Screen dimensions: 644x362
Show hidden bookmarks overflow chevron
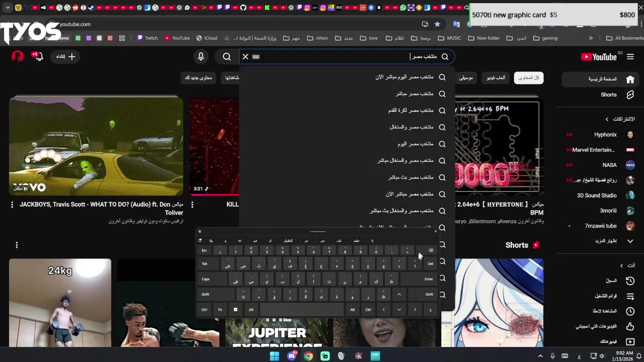[x=591, y=38]
